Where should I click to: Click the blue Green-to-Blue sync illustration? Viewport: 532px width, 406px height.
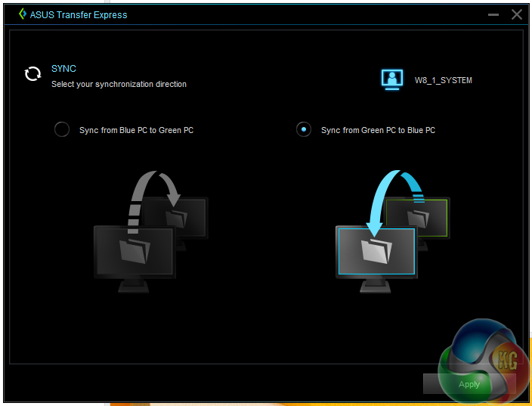pos(392,231)
